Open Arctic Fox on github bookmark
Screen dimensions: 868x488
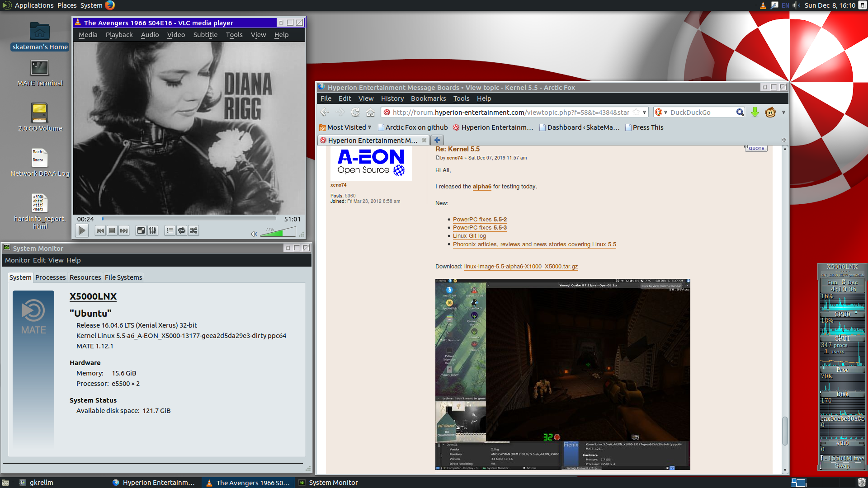point(413,127)
